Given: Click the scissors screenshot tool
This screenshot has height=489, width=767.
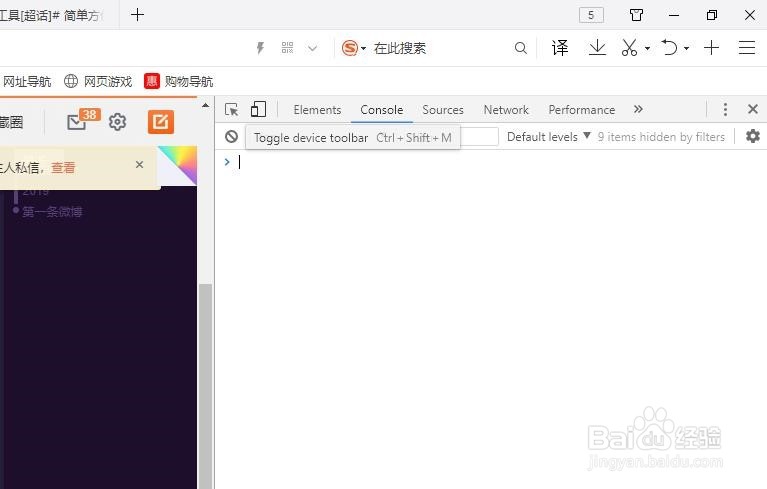Looking at the screenshot, I should point(630,48).
